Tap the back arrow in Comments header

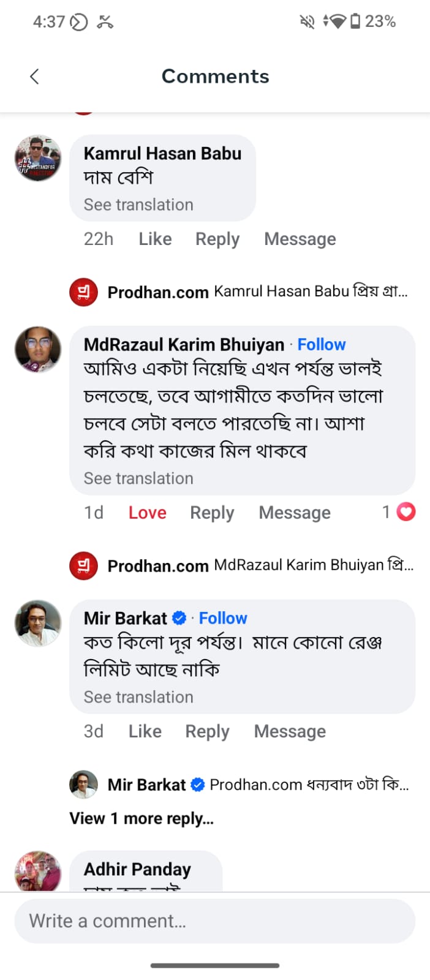34,77
